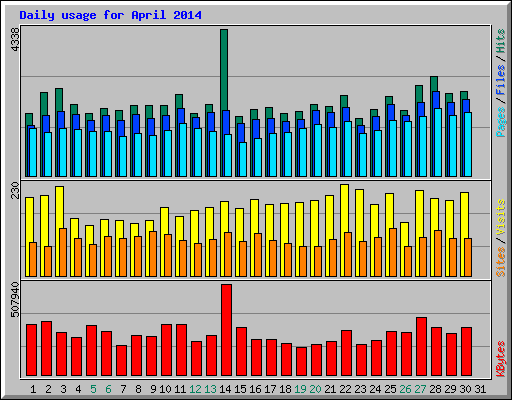Select day label 16 on the axis
The image size is (512, 400).
point(255,389)
